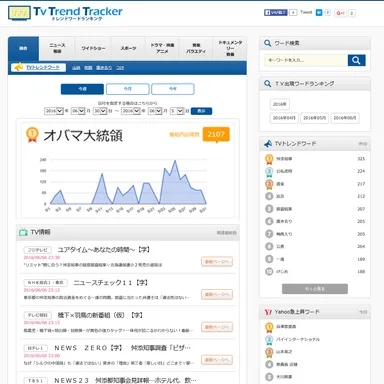Click the Google+ share button
The height and width of the screenshot is (384, 384).
click(x=340, y=13)
